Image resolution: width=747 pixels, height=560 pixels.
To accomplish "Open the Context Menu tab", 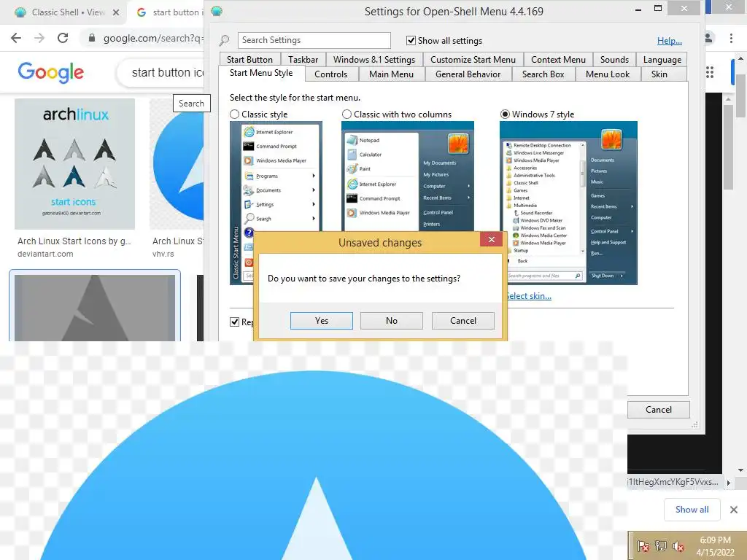I will point(558,60).
